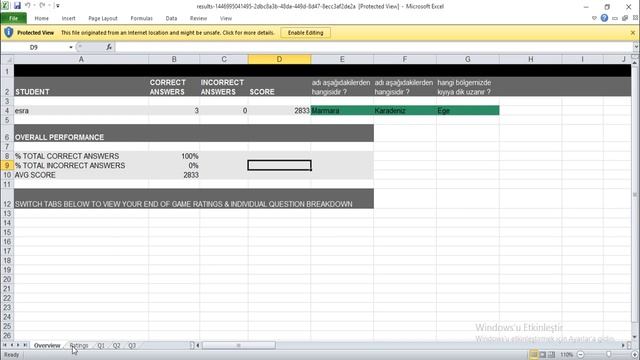640x360 pixels.
Task: Click the workbook close window icon
Action: point(636,18)
